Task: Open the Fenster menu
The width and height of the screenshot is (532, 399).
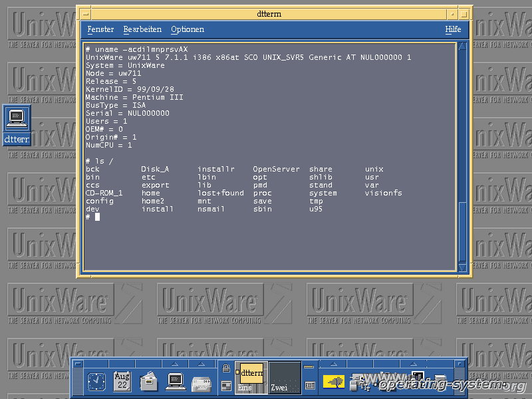Action: [x=100, y=29]
